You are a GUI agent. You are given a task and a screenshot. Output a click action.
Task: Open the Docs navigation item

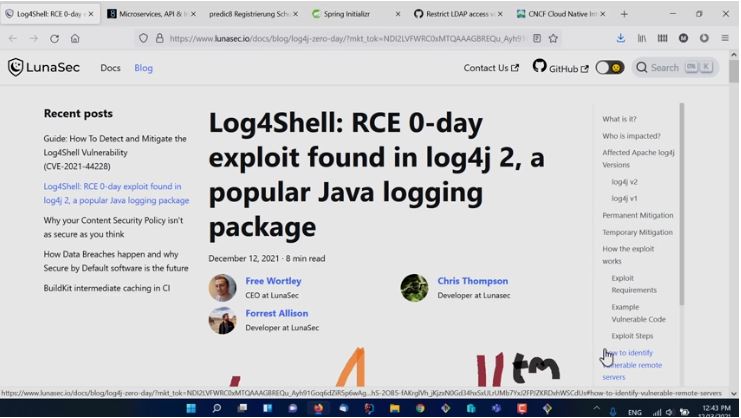pyautogui.click(x=111, y=68)
